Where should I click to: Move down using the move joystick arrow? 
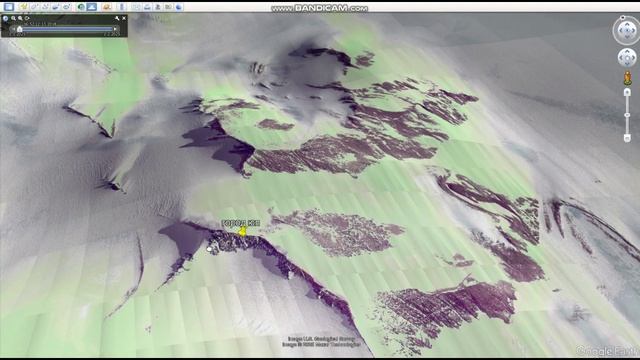tap(627, 64)
